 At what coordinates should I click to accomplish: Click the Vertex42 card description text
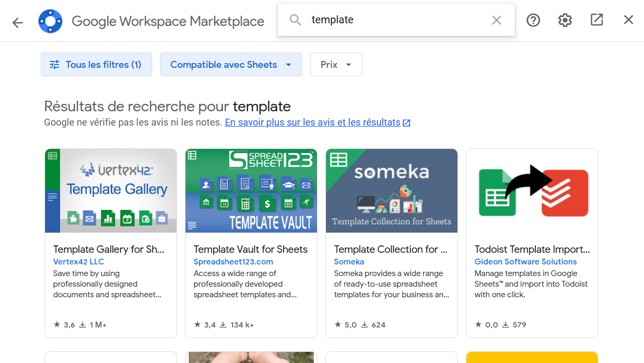107,284
